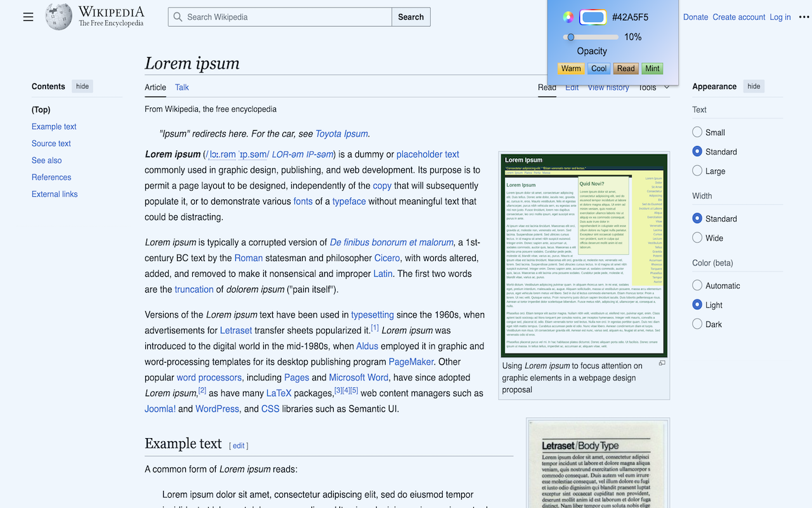Open the Joomla! link
The height and width of the screenshot is (508, 812).
point(160,409)
